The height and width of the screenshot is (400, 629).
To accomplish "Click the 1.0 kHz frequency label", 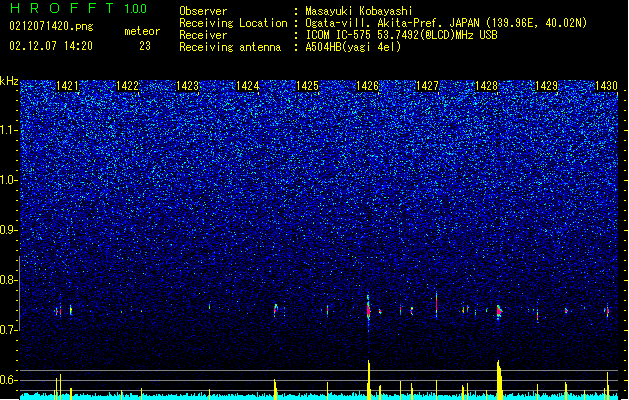I will [x=8, y=180].
